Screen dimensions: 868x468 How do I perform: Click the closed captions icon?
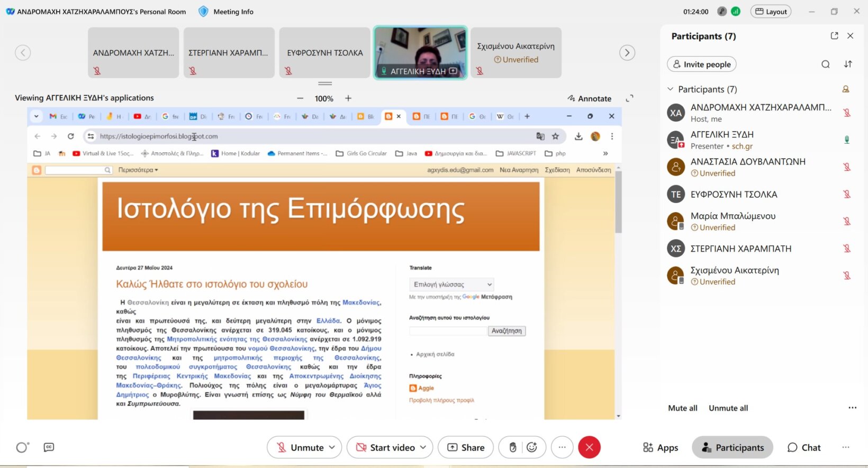[49, 447]
